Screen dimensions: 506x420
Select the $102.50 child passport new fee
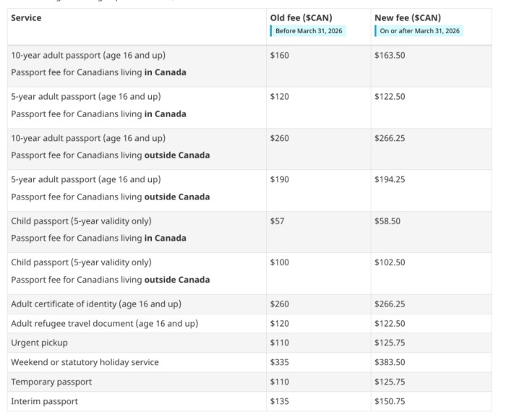[389, 262]
